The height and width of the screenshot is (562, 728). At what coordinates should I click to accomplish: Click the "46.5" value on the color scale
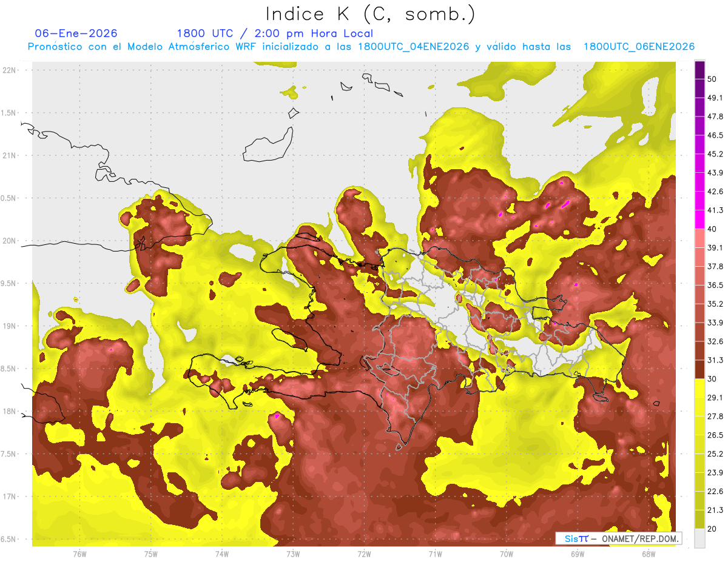click(x=715, y=135)
